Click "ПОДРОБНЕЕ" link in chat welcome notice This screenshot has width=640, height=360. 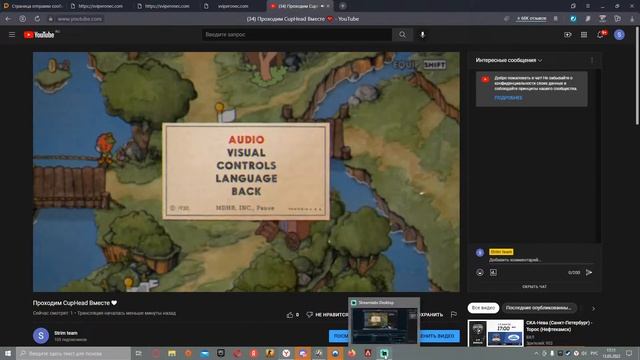pyautogui.click(x=508, y=98)
